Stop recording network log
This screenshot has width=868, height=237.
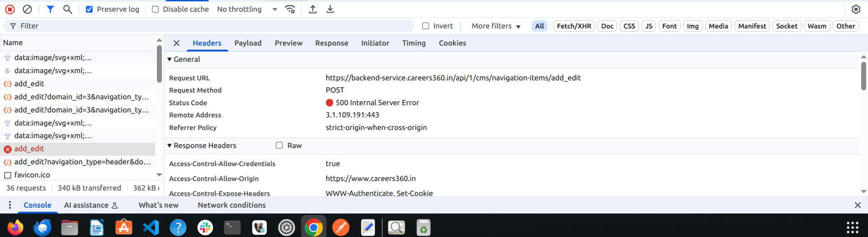coord(10,9)
